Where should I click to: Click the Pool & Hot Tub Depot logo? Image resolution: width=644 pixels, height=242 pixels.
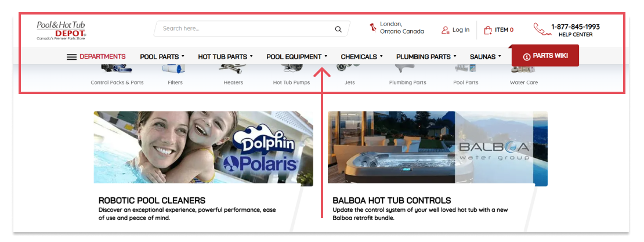61,30
